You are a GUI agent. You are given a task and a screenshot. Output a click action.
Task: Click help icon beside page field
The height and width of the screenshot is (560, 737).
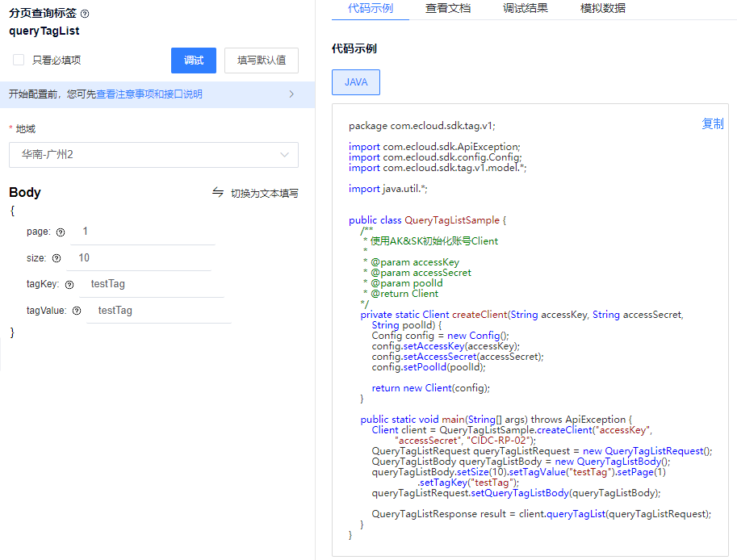tap(61, 232)
